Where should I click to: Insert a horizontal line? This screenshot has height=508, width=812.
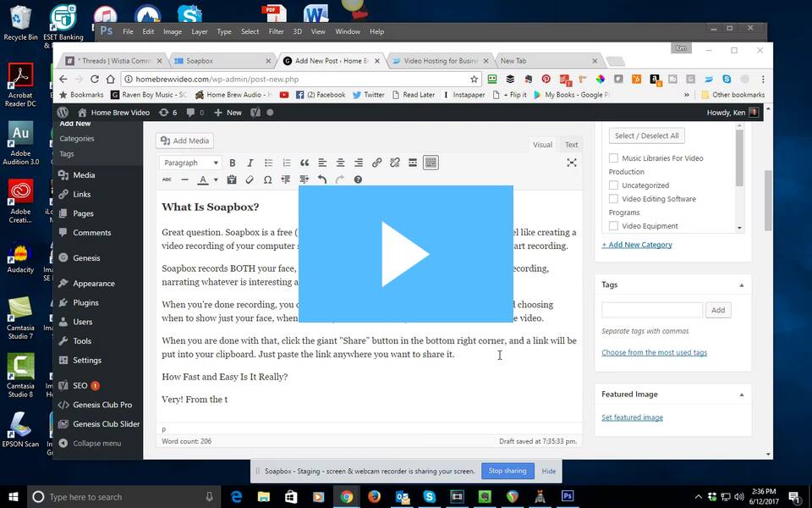185,179
